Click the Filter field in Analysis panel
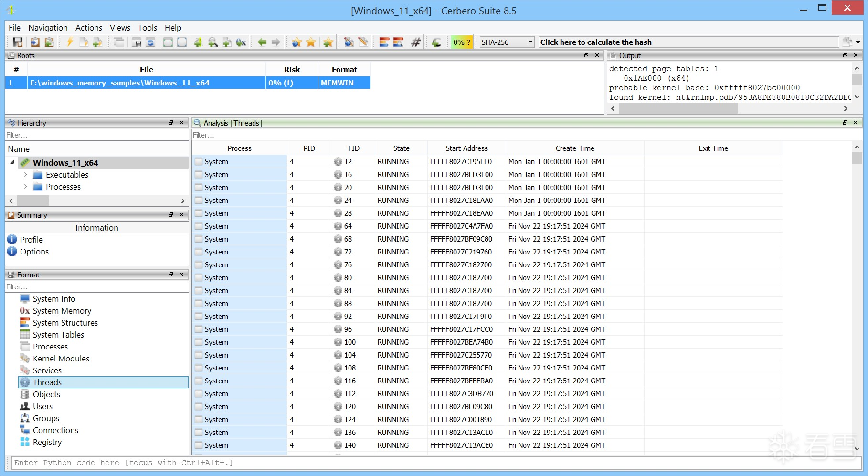 coord(527,135)
